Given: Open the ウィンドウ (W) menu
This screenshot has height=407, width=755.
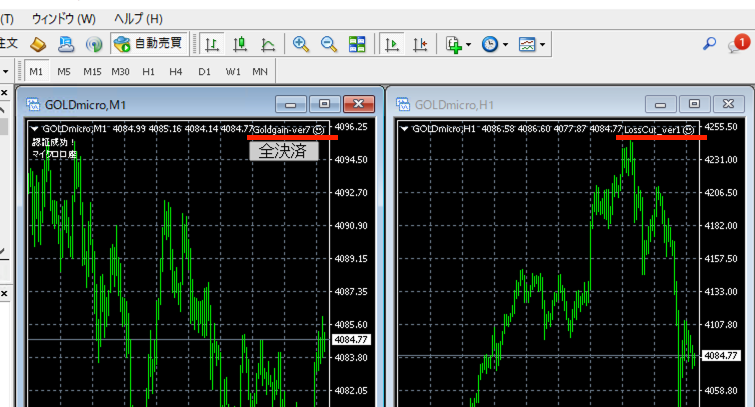Looking at the screenshot, I should point(64,19).
